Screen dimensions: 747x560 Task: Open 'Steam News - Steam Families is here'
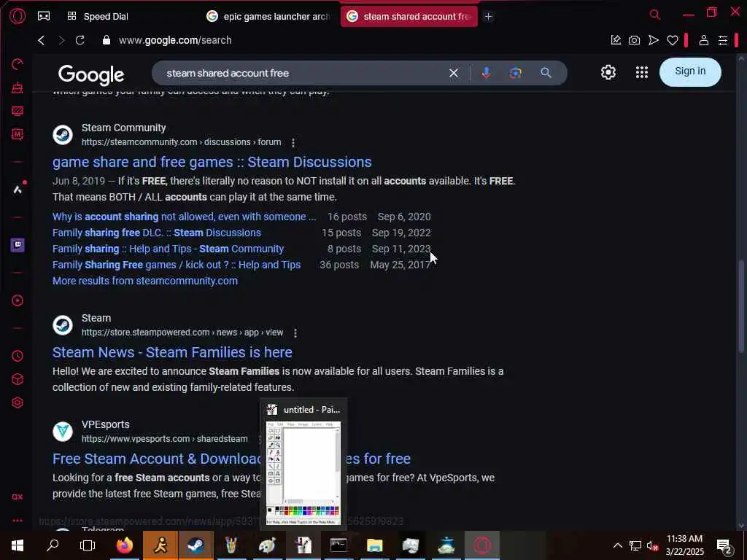[172, 352]
